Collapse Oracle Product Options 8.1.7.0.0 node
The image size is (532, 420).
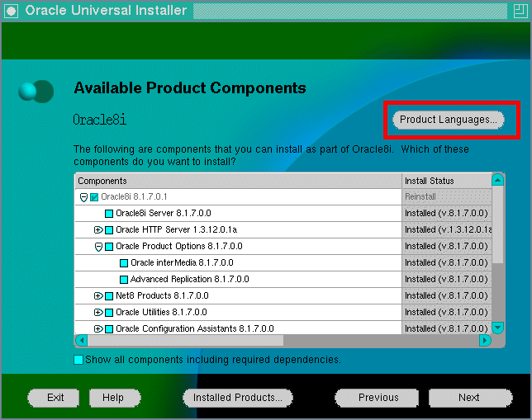pos(98,247)
